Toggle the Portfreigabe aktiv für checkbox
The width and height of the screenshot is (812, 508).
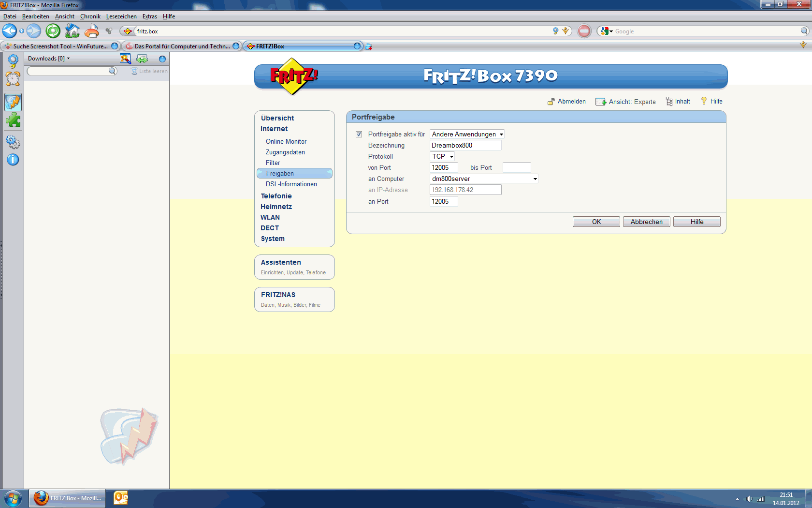[x=359, y=134]
